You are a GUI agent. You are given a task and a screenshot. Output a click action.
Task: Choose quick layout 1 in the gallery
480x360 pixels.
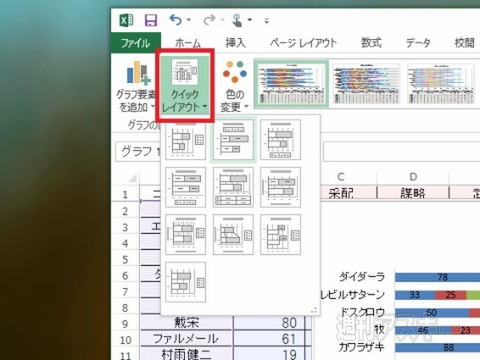pyautogui.click(x=186, y=140)
